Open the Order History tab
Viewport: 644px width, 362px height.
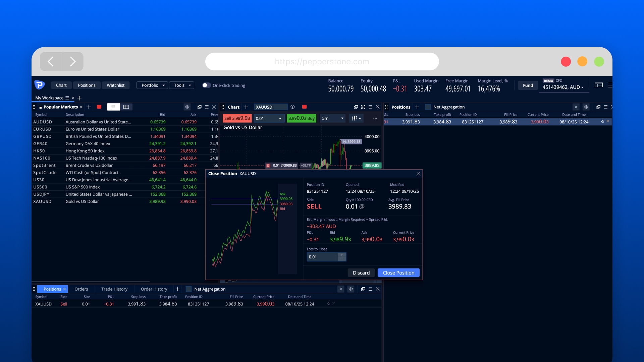coord(154,289)
